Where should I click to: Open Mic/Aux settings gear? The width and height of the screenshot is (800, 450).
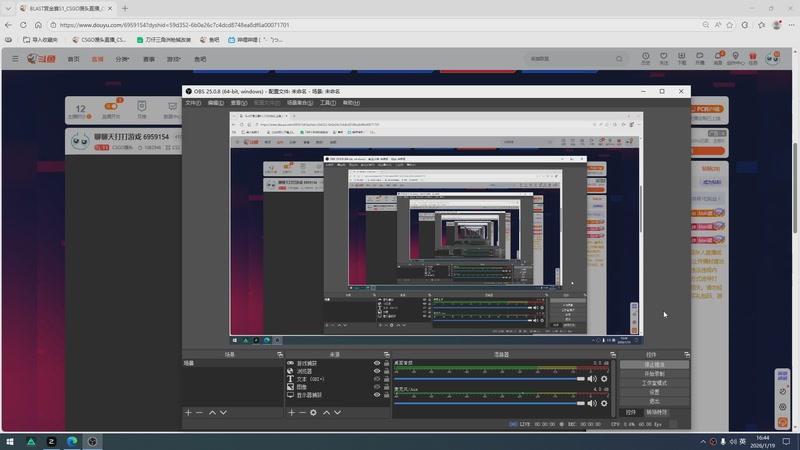(x=604, y=403)
